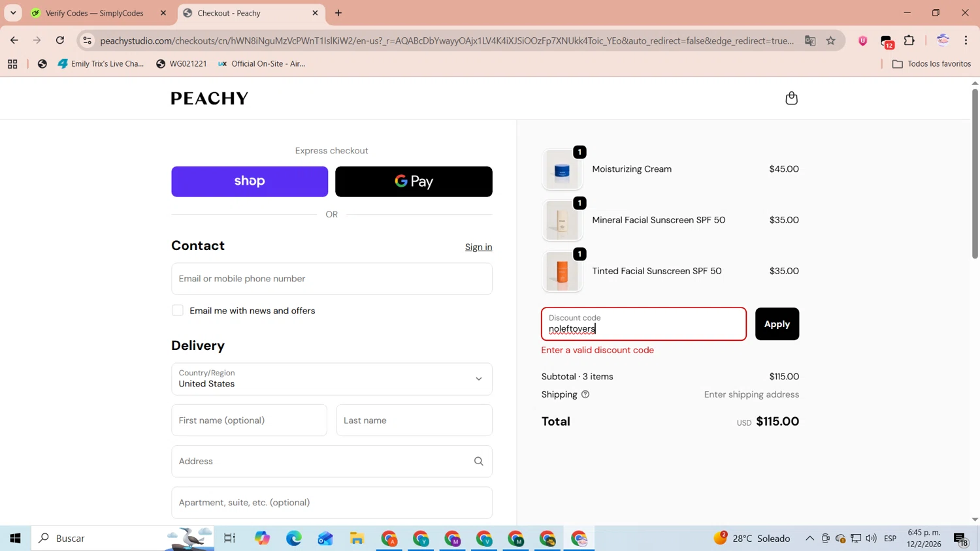Open Task View on taskbar
Screen dimensions: 980x551
pyautogui.click(x=230, y=539)
